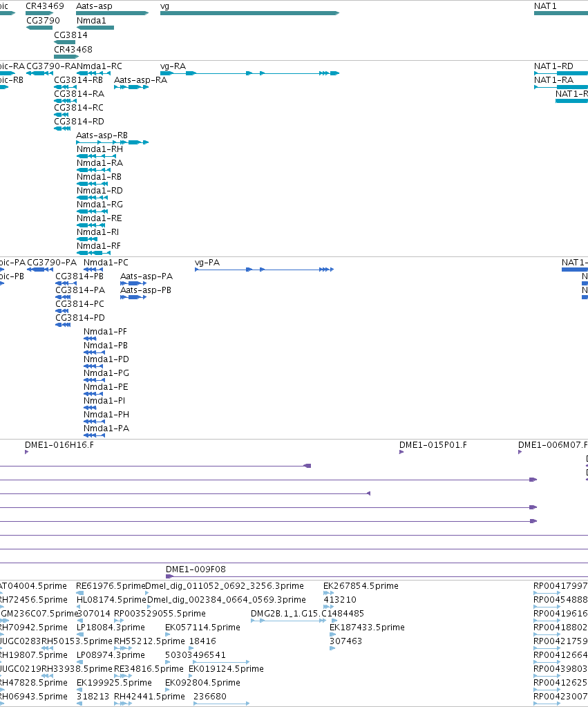Select the vg-PA blue CDS glyph
This screenshot has width=588, height=707.
pyautogui.click(x=264, y=270)
